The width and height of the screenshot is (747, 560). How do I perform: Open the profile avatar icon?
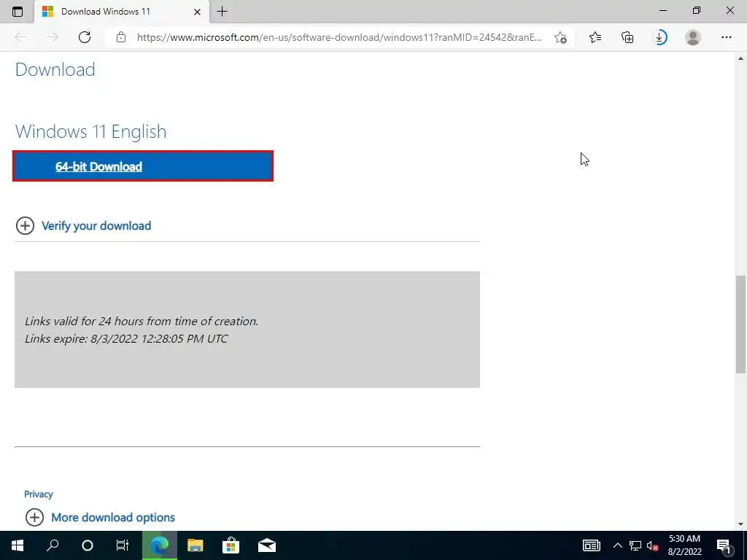pos(693,37)
